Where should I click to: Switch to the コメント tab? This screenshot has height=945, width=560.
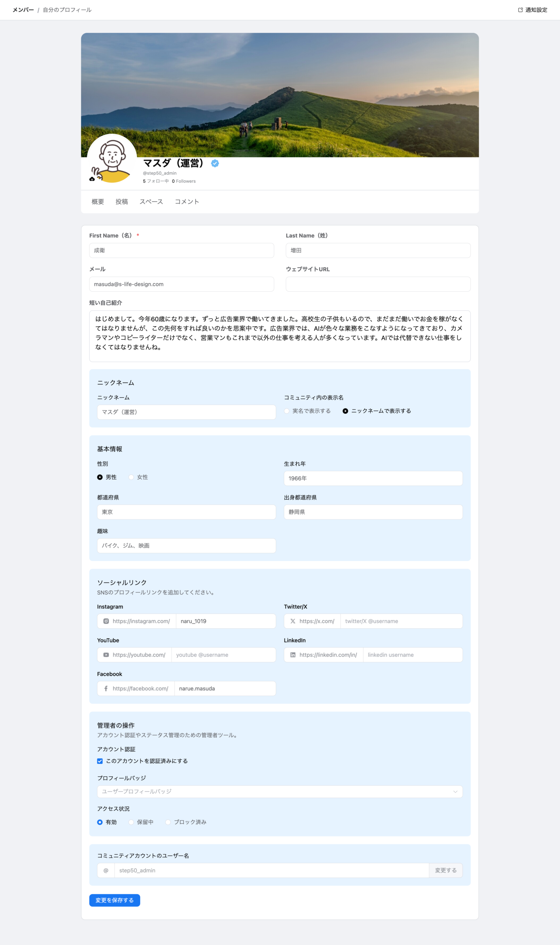point(187,202)
